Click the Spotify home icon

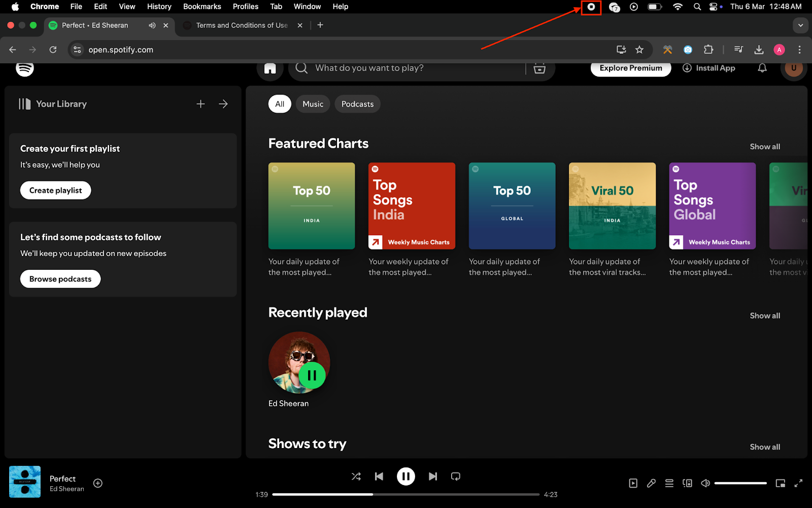[x=270, y=69]
